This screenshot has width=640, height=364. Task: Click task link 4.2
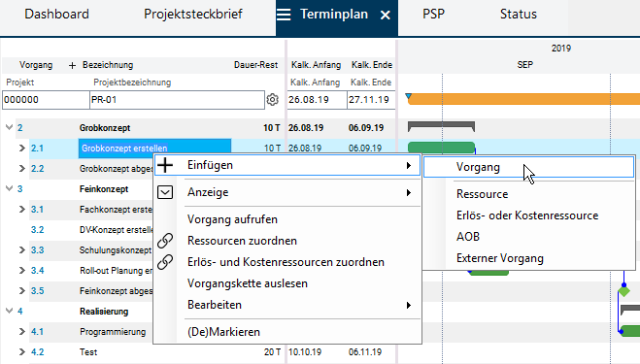(38, 351)
